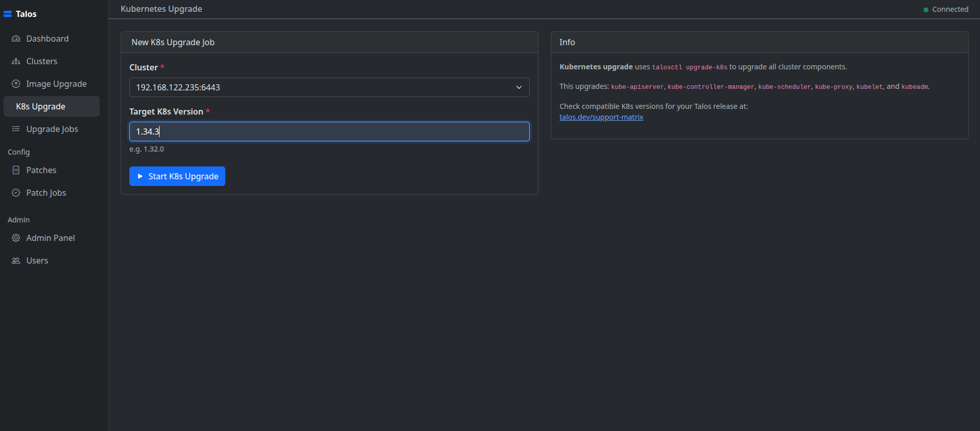
Task: Open talos.dev/support-matrix link
Action: (x=601, y=117)
